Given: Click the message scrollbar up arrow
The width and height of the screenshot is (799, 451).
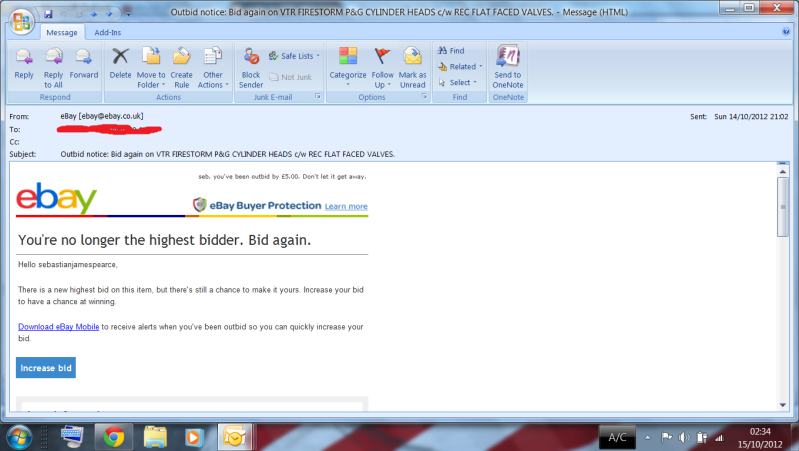Looking at the screenshot, I should pyautogui.click(x=783, y=171).
